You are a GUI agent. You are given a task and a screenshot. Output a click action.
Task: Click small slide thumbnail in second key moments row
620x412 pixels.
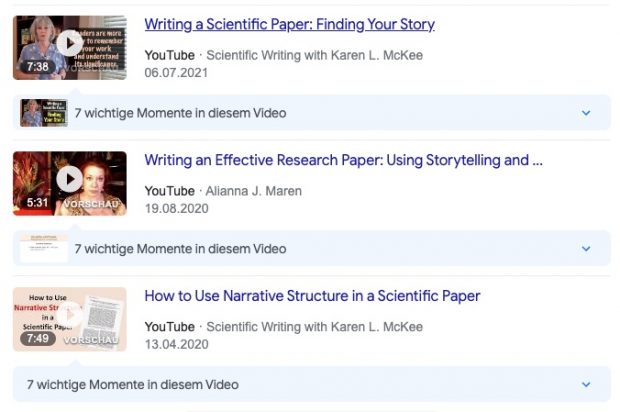(44, 249)
